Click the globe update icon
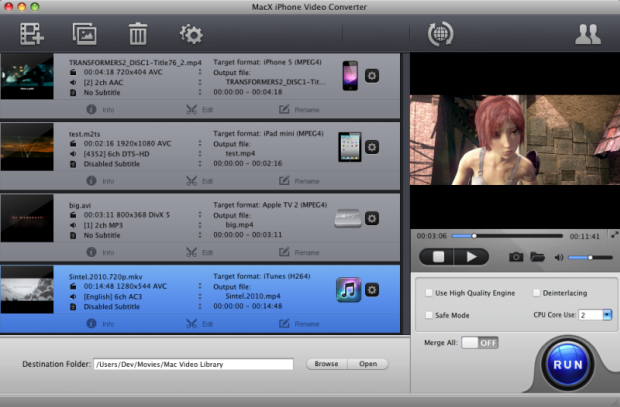This screenshot has width=620, height=407. [440, 34]
